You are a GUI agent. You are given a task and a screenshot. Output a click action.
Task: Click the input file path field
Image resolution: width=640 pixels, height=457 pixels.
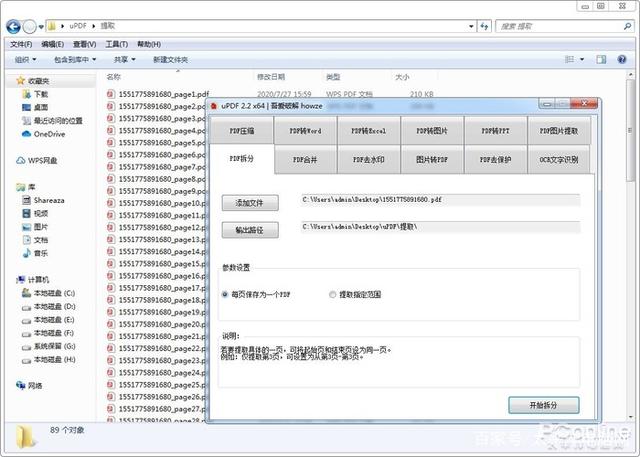[x=440, y=200]
